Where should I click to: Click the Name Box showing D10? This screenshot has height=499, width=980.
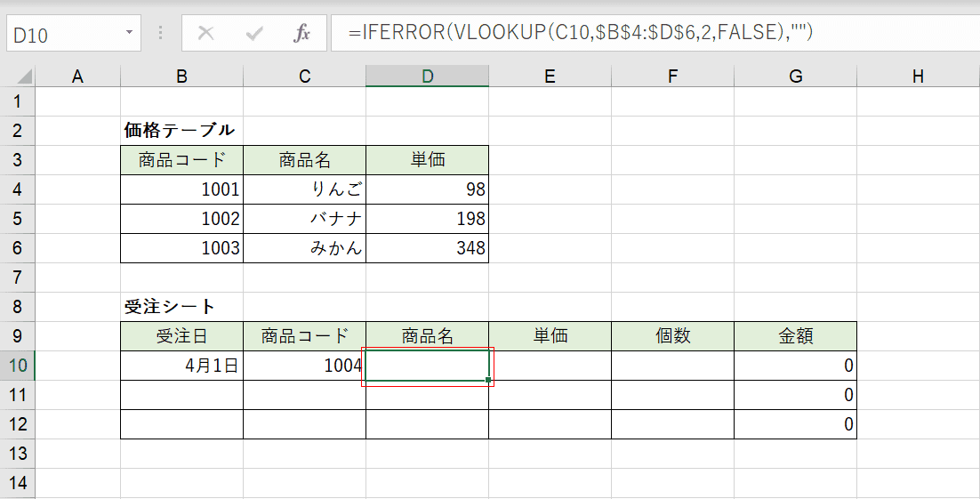pos(74,33)
